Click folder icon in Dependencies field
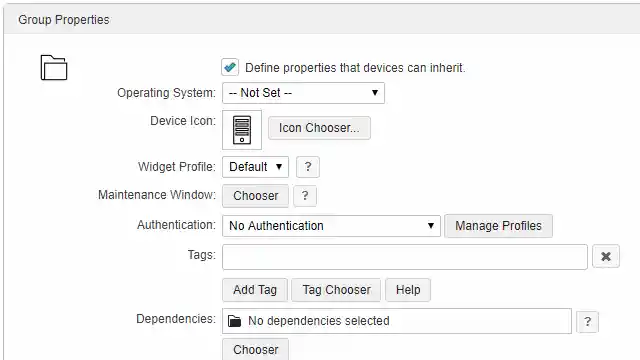640x360 pixels. [x=234, y=321]
